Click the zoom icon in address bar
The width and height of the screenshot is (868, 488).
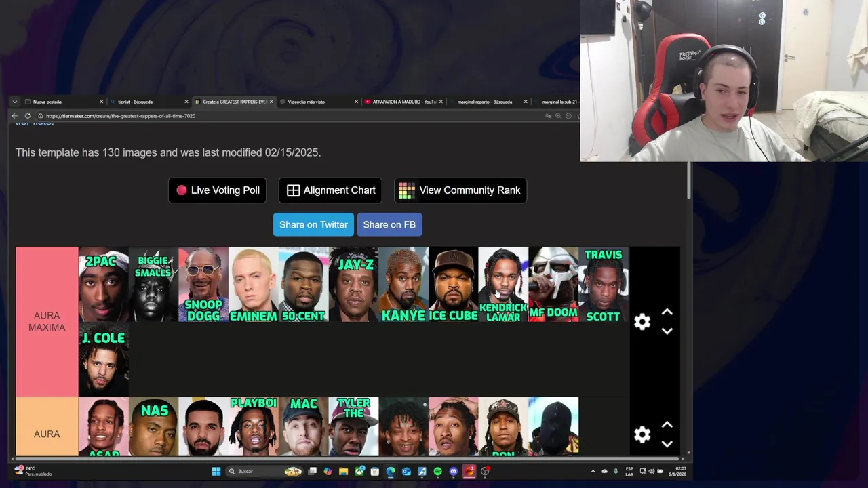[558, 116]
